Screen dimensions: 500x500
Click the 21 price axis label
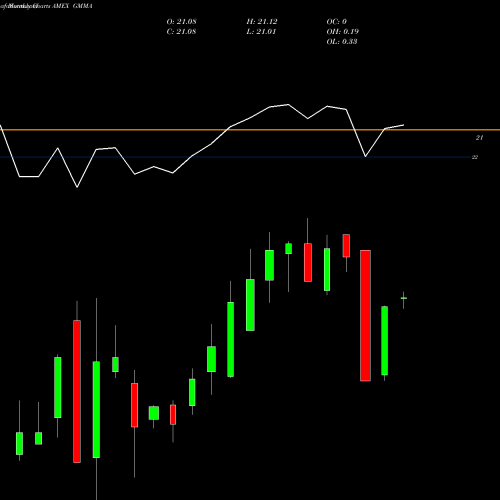(x=479, y=138)
